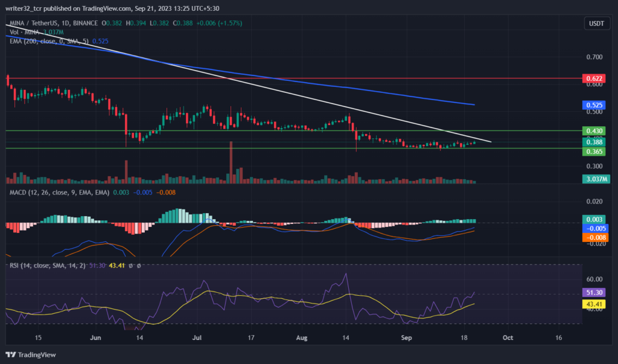Screen dimensions: 618x364
Task: Click the 0.700 price axis tick
Action: tap(594, 57)
